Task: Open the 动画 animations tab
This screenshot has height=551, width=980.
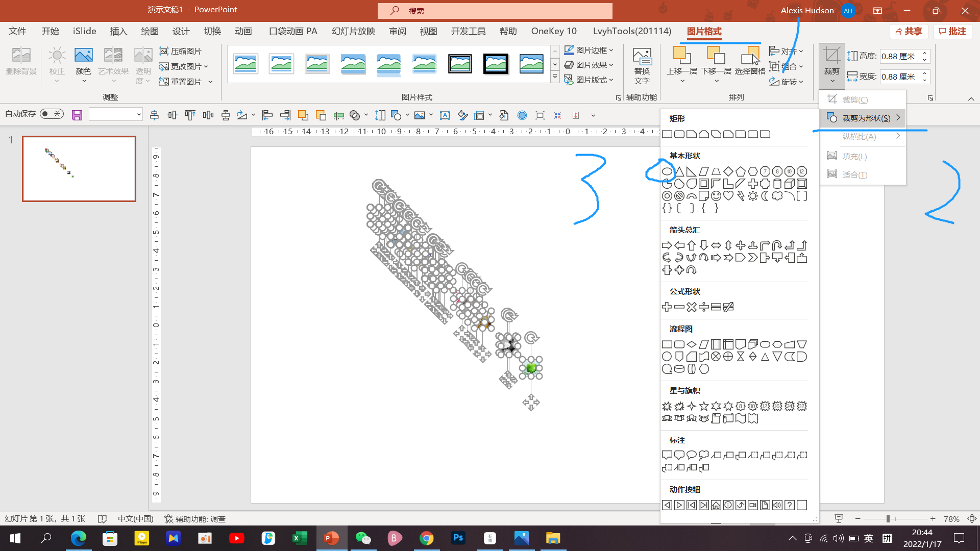Action: point(243,31)
